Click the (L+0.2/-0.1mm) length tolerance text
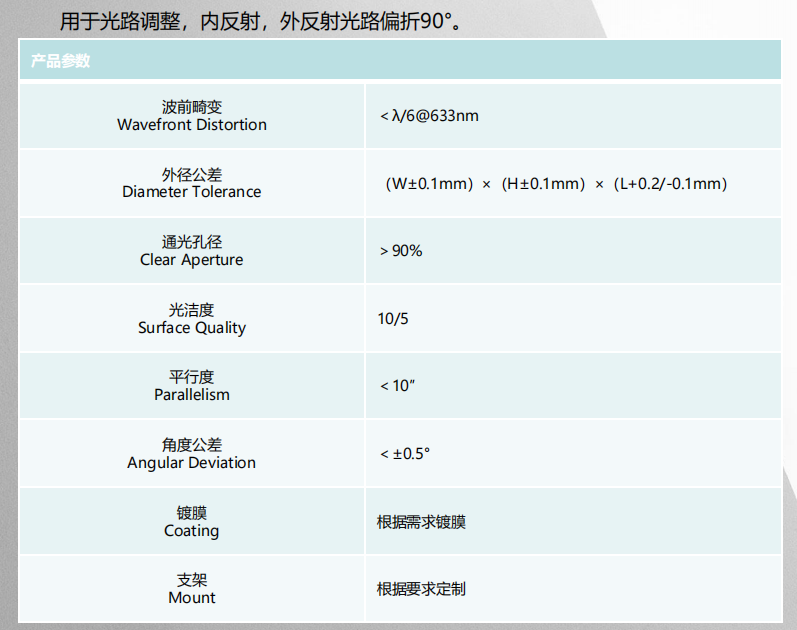This screenshot has width=797, height=630. (x=669, y=184)
